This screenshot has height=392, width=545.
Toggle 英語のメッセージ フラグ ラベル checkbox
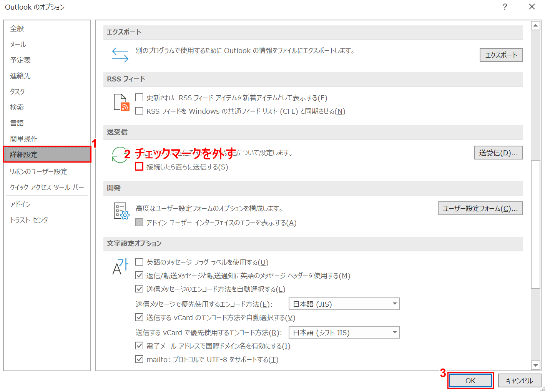pos(139,262)
